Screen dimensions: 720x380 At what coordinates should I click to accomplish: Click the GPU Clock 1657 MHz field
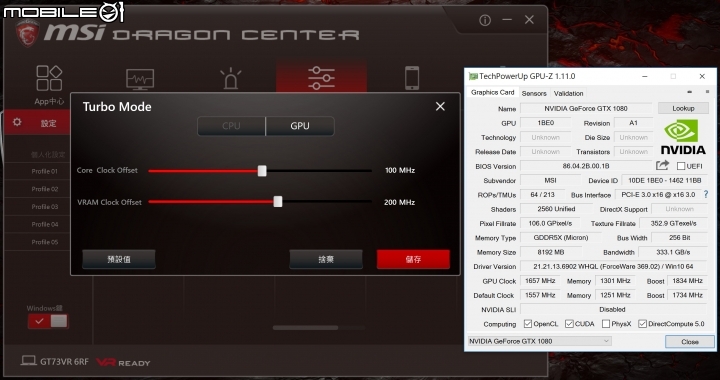(x=540, y=281)
